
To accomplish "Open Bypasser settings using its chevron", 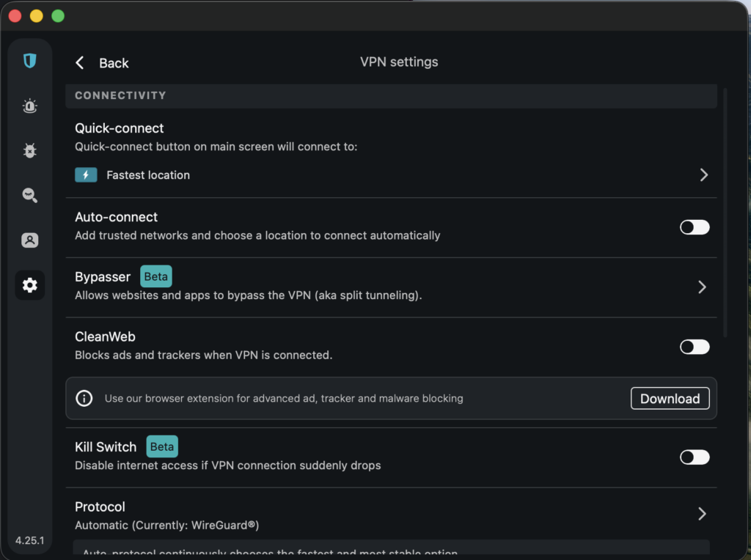I will pyautogui.click(x=702, y=287).
